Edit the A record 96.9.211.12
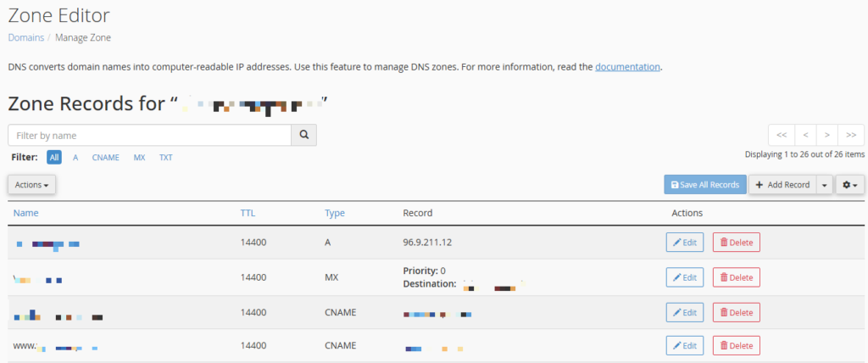868x363 pixels. point(685,243)
